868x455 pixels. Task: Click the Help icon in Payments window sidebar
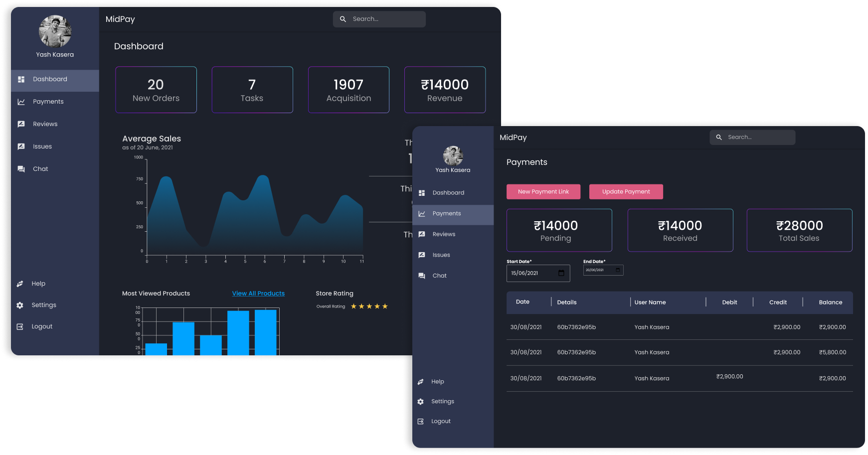[420, 382]
